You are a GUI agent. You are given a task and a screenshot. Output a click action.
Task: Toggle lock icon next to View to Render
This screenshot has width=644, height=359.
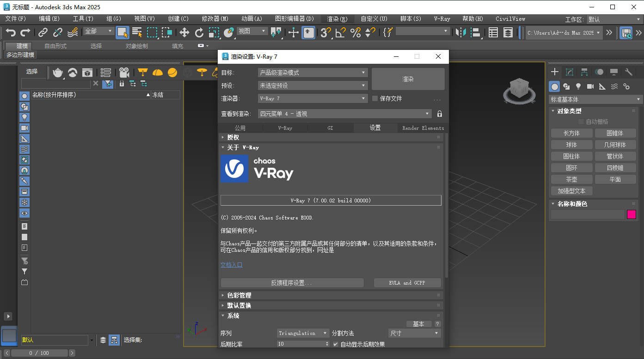[x=440, y=114]
